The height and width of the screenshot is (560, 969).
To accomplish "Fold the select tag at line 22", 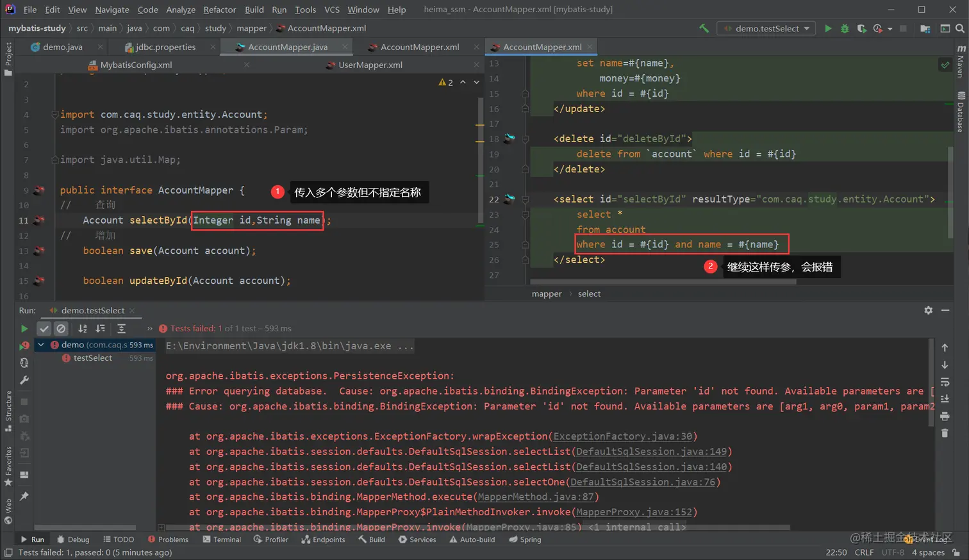I will pos(525,199).
